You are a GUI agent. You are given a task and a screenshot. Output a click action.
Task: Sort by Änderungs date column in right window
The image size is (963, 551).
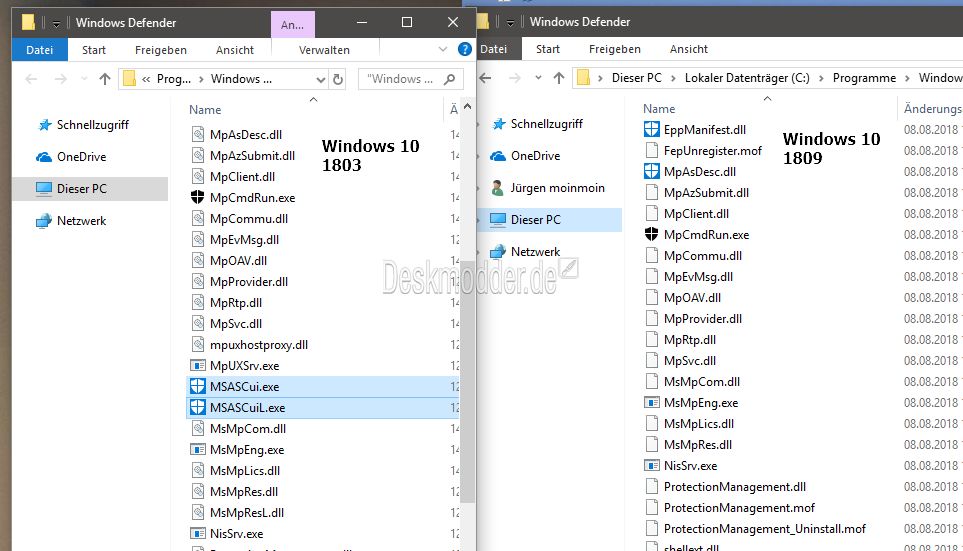tap(932, 109)
